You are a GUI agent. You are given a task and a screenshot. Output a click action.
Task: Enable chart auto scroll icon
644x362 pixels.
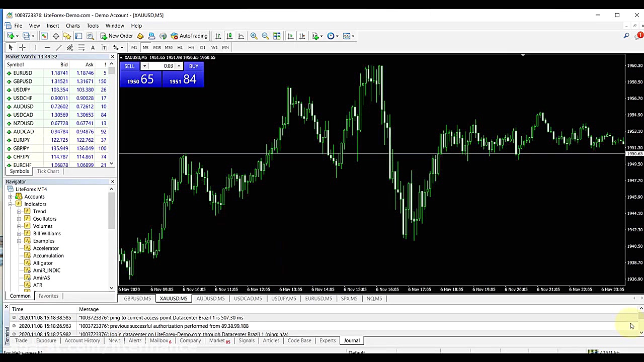coord(290,36)
